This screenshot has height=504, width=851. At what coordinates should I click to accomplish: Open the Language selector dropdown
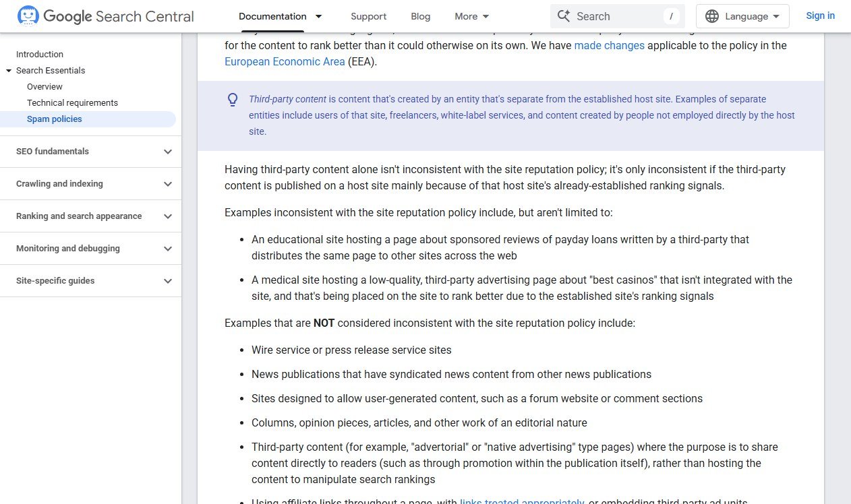point(742,16)
